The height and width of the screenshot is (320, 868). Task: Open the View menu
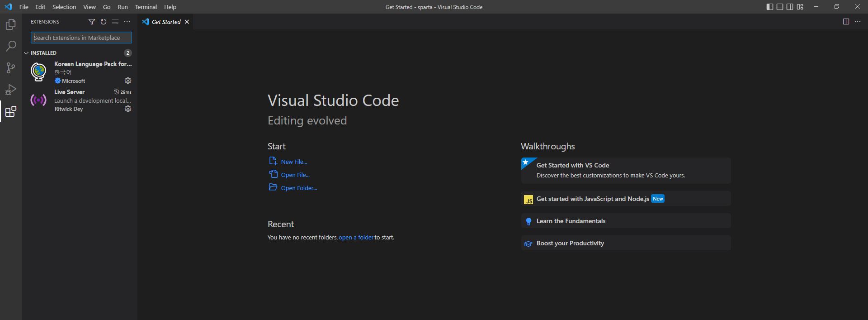(x=90, y=7)
